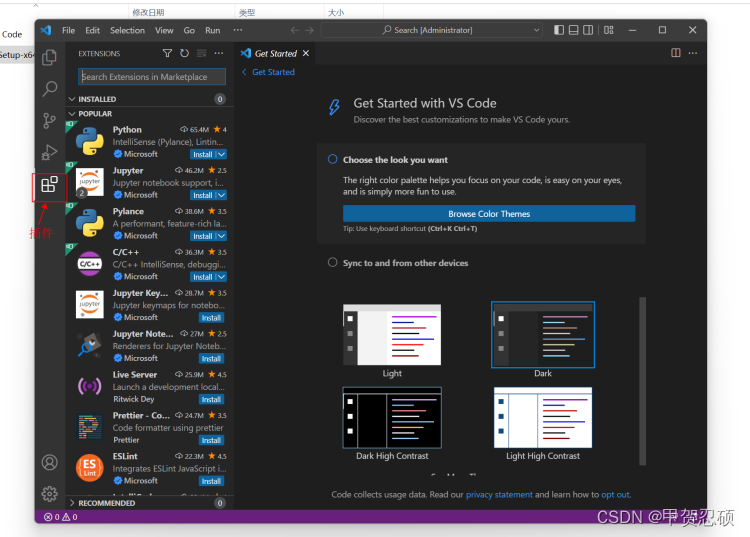This screenshot has height=537, width=750.
Task: Install the ESLint extension
Action: [211, 481]
